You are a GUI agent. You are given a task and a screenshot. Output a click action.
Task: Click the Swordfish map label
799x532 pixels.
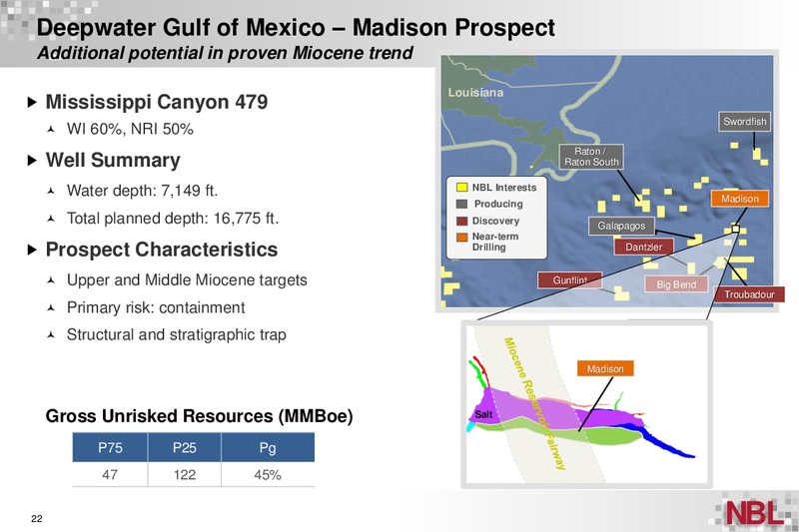(x=744, y=122)
